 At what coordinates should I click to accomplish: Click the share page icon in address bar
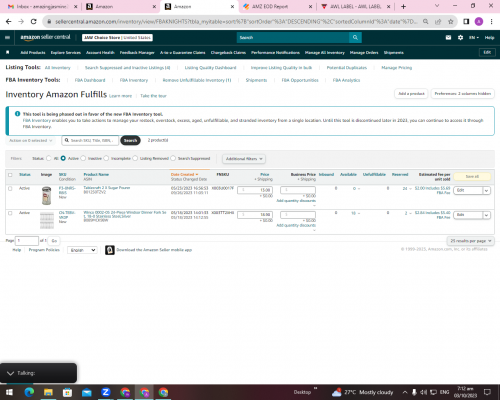click(438, 21)
